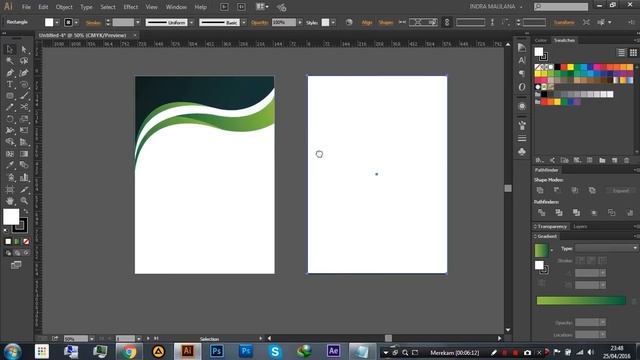The height and width of the screenshot is (360, 640).
Task: Create new color group folder icon
Action: [602, 160]
